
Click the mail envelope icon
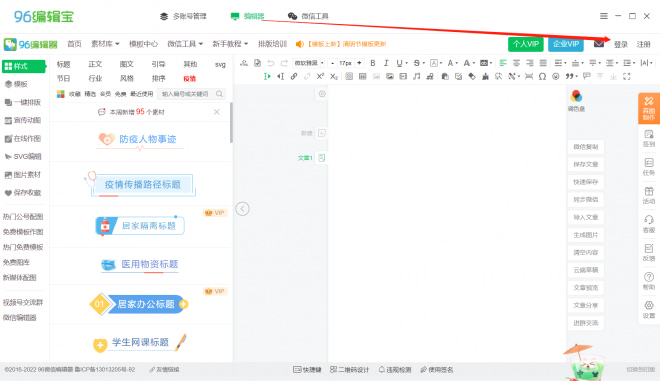pyautogui.click(x=599, y=44)
